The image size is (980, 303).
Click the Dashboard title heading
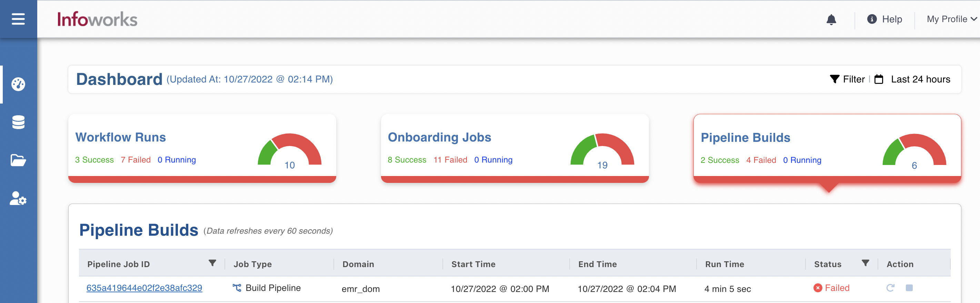tap(119, 79)
